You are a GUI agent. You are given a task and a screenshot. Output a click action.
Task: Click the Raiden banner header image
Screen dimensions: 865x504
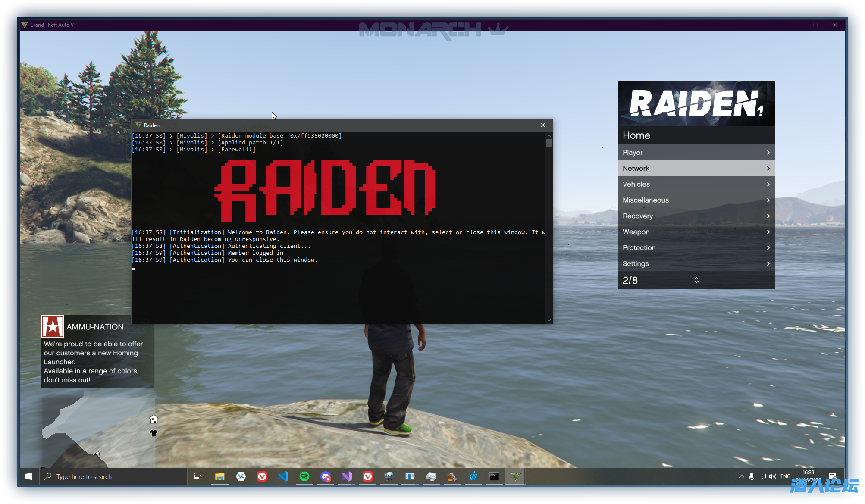[696, 103]
